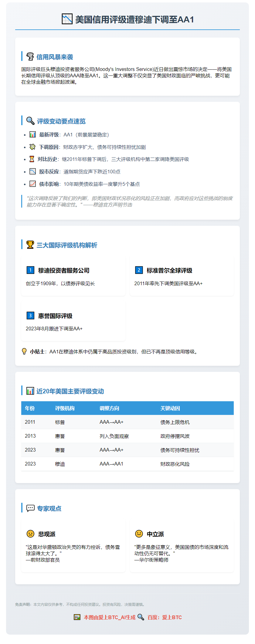Click the number 3 badge for 惠誉国际评级
This screenshot has width=255, height=644.
coord(30,315)
